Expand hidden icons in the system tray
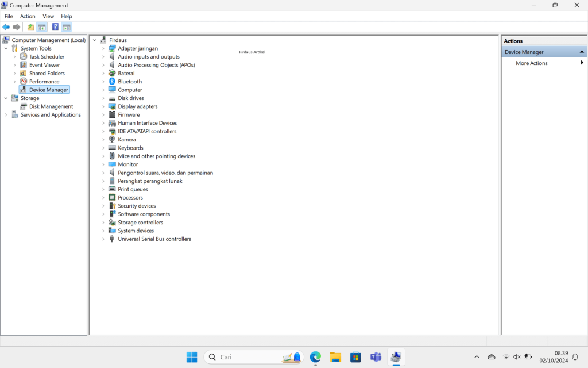 477,356
